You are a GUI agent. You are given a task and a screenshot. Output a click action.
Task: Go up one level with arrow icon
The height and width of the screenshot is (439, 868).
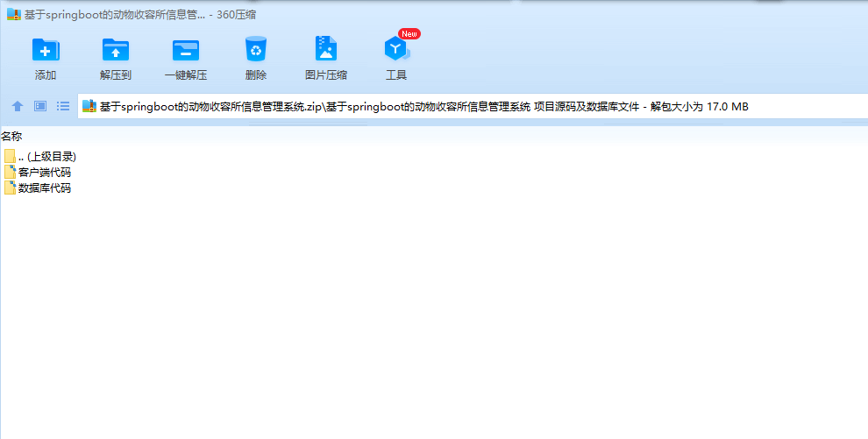18,106
